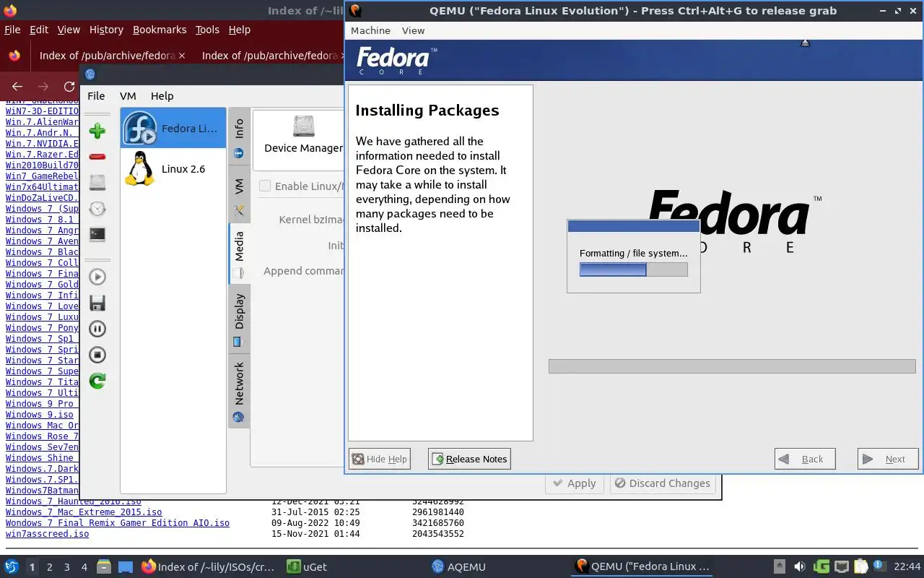Click the green plus Add VM icon in AQEMU
924x578 pixels.
[97, 131]
